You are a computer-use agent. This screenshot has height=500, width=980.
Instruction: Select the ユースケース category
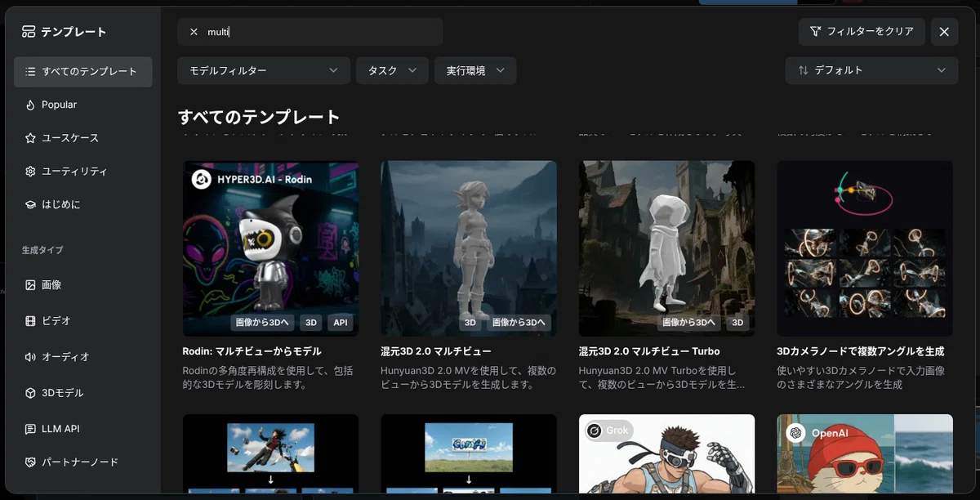pos(82,138)
